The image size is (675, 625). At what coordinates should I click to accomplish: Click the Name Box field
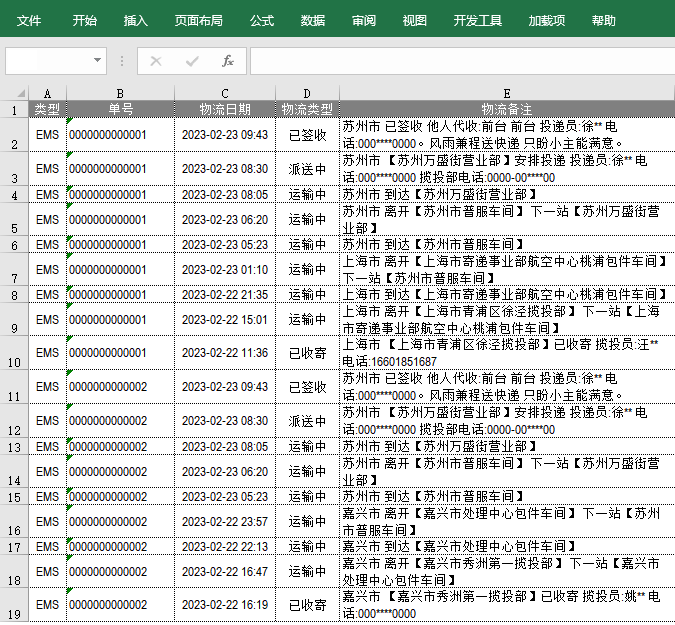click(48, 61)
